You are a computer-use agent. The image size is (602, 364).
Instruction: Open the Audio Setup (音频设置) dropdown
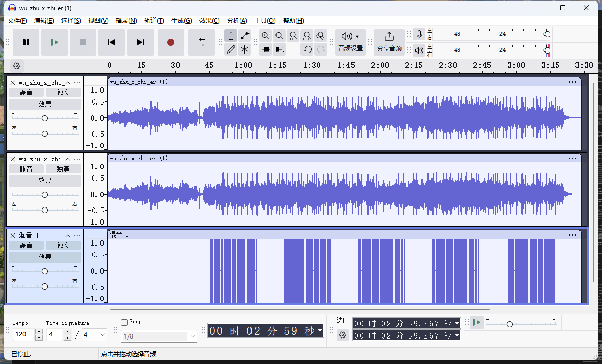tap(350, 42)
